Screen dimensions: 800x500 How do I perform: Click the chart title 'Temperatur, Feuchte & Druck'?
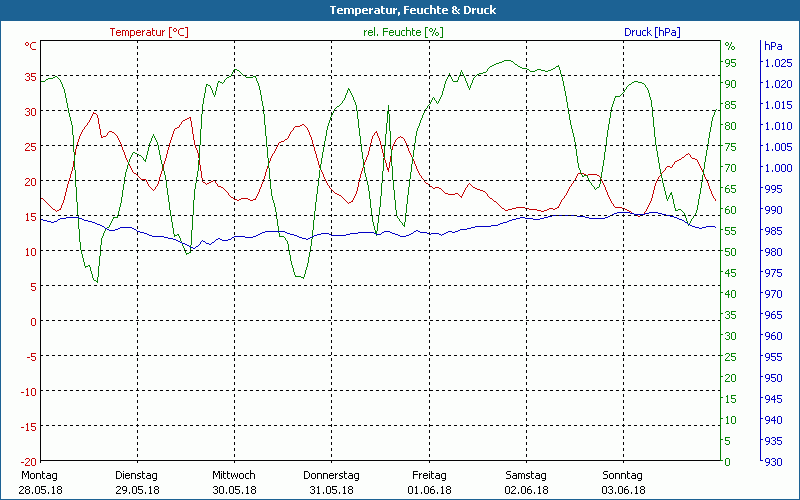point(412,10)
